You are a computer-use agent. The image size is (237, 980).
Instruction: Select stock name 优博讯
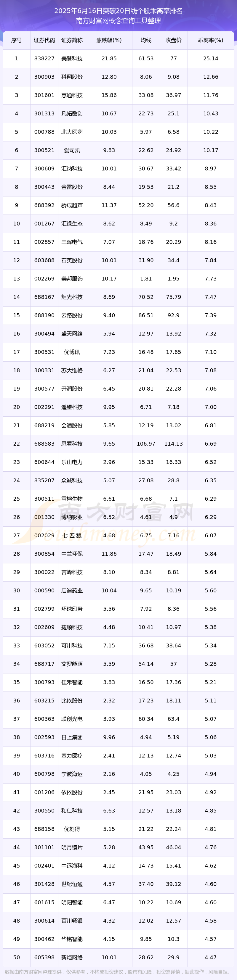click(x=72, y=352)
